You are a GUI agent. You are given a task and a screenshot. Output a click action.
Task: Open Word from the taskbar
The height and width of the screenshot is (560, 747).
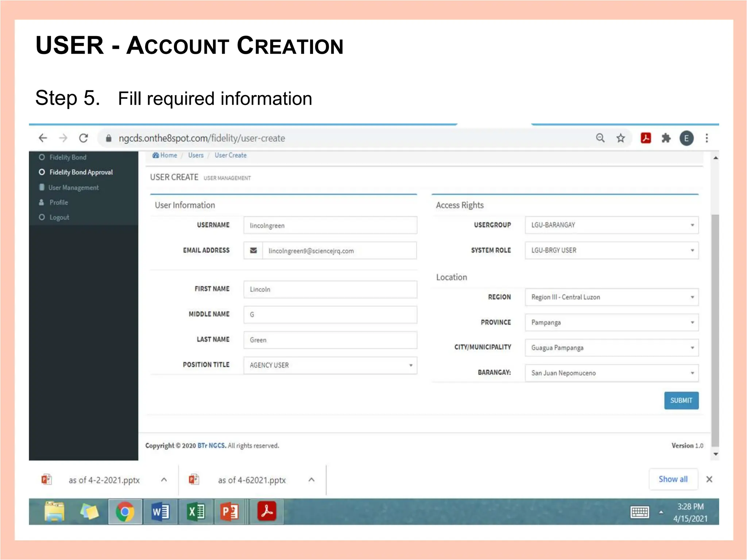[x=160, y=512]
